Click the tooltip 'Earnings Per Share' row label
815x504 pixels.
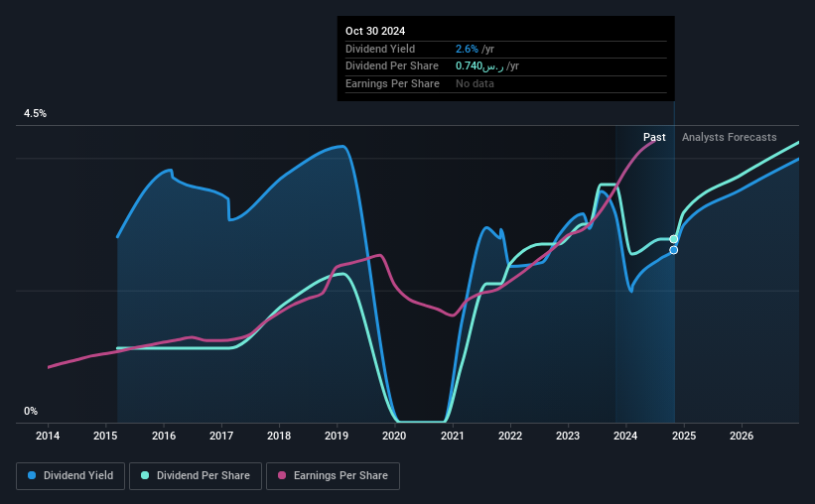[392, 83]
